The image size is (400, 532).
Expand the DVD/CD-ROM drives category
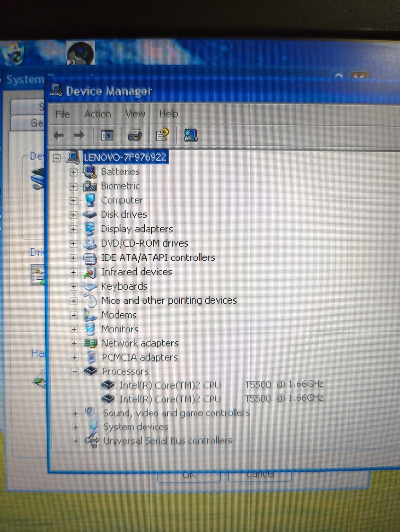point(73,244)
